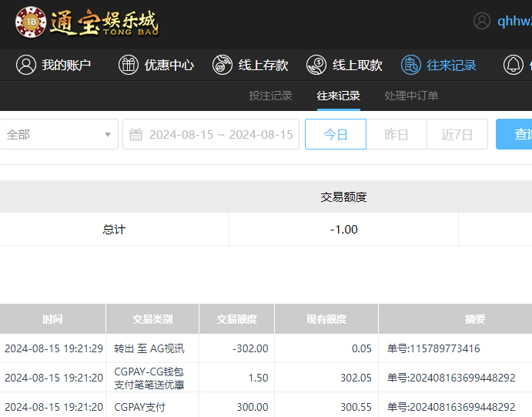
Task: Click the online withdrawal icon
Action: click(316, 66)
